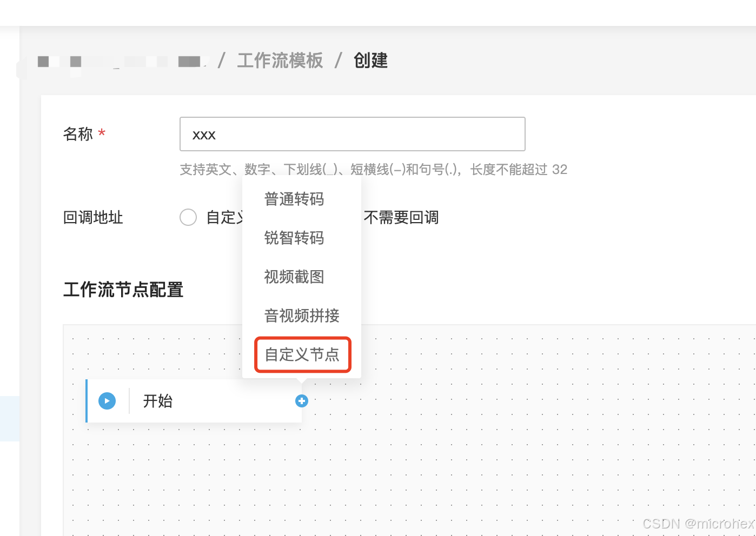The height and width of the screenshot is (536, 756).
Task: Open the 工作流模板 breadcrumb link
Action: [280, 61]
